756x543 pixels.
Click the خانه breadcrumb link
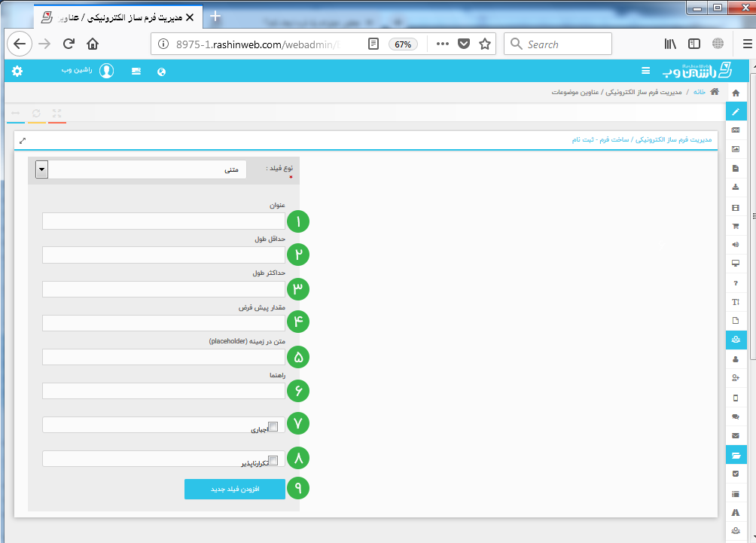tap(700, 92)
